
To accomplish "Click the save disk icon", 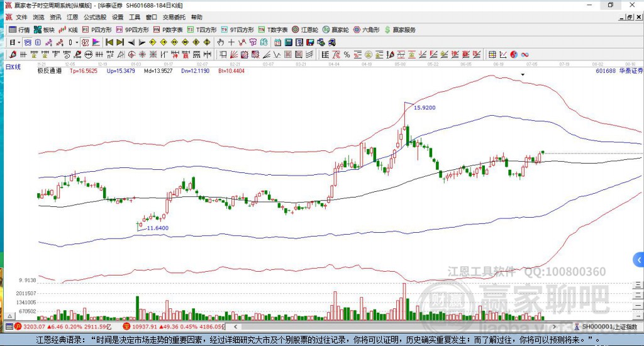I will [310, 42].
